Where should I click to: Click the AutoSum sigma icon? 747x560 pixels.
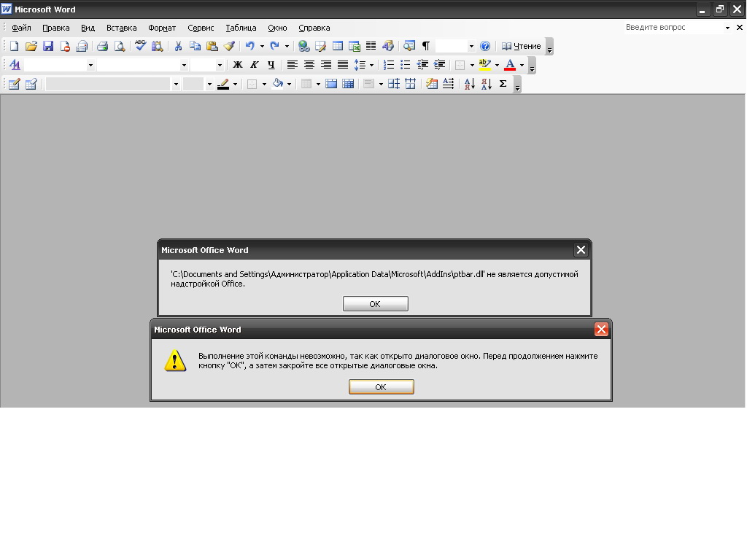(x=503, y=84)
